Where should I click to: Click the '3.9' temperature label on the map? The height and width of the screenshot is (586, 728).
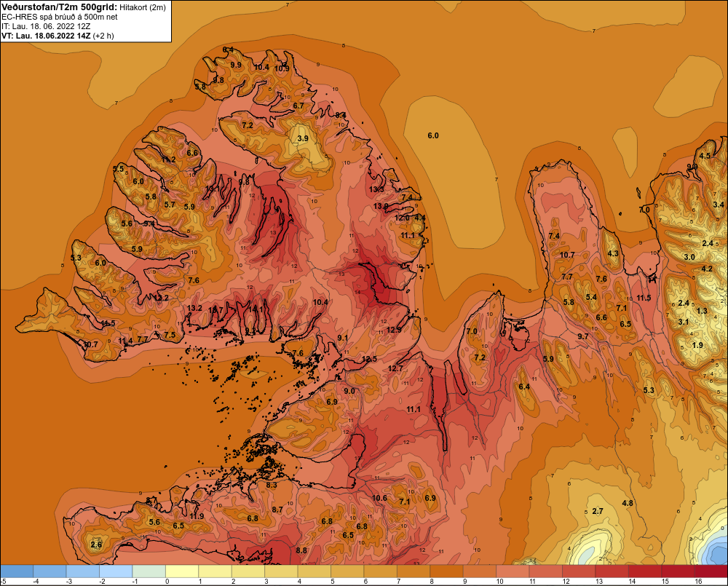(303, 138)
